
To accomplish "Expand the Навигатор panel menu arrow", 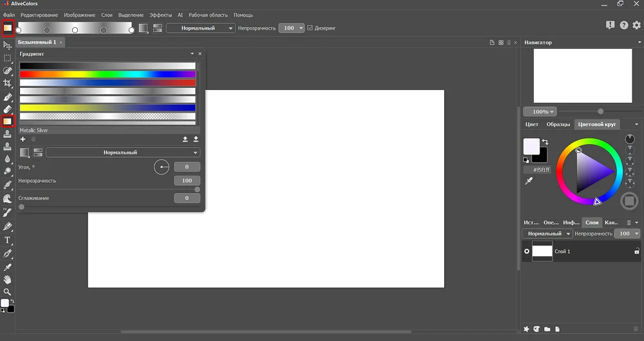I will [x=639, y=42].
